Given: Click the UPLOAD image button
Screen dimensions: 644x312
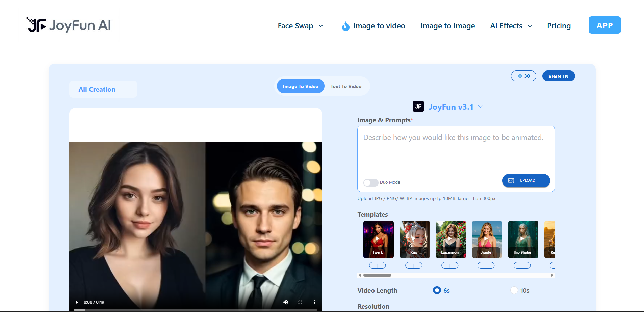Looking at the screenshot, I should click(x=526, y=181).
